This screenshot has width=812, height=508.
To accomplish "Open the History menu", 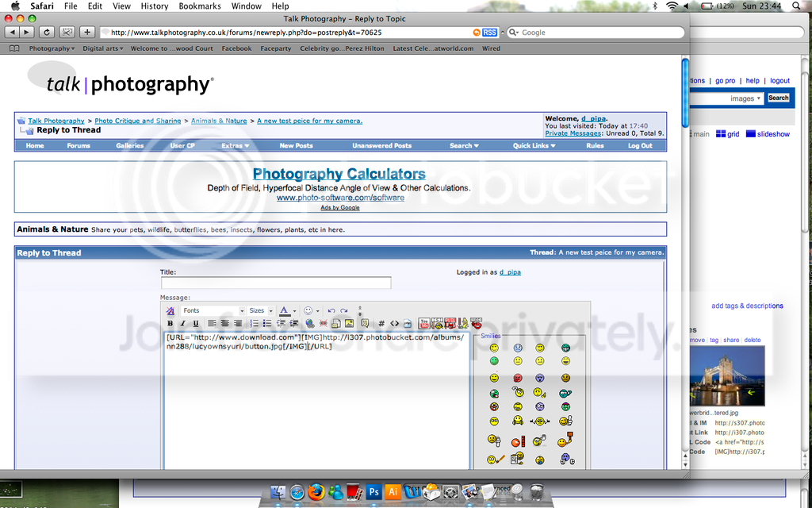I will 154,6.
